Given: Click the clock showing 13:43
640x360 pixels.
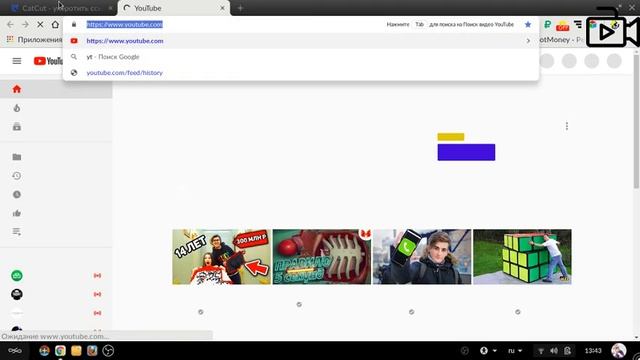Looking at the screenshot, I should 593,351.
